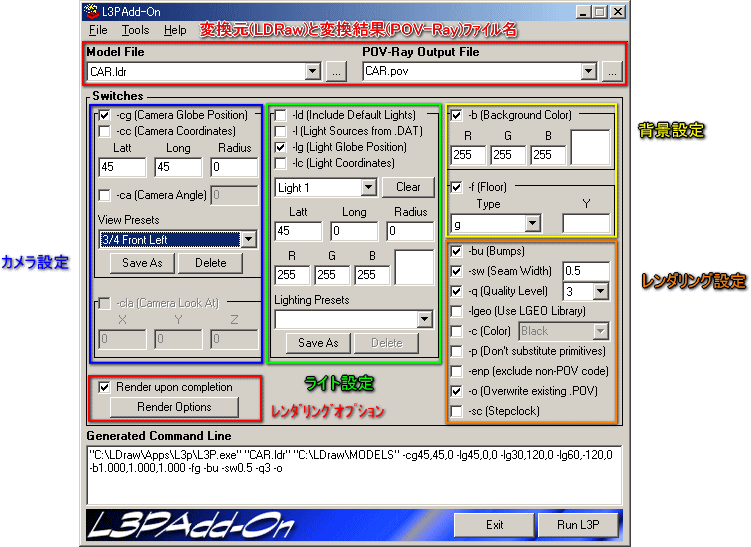Click the light color R value field

tap(292, 275)
